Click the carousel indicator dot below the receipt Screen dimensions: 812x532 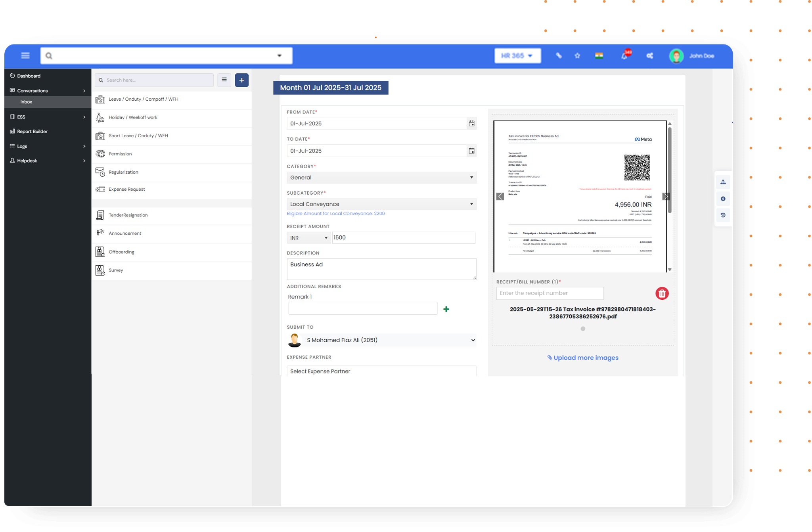click(x=583, y=329)
